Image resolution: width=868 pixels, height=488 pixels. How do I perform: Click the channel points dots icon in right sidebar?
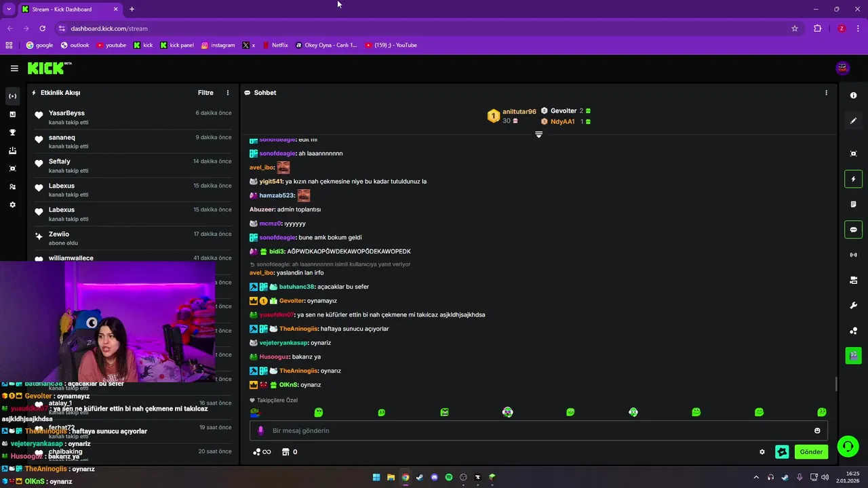tap(854, 331)
